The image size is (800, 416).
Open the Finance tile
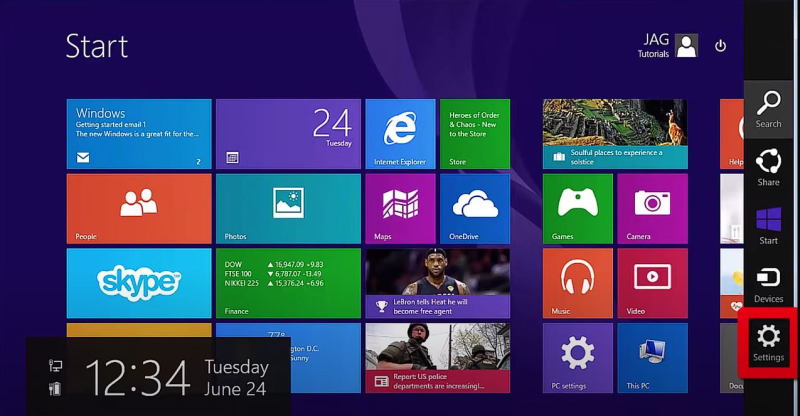(288, 283)
